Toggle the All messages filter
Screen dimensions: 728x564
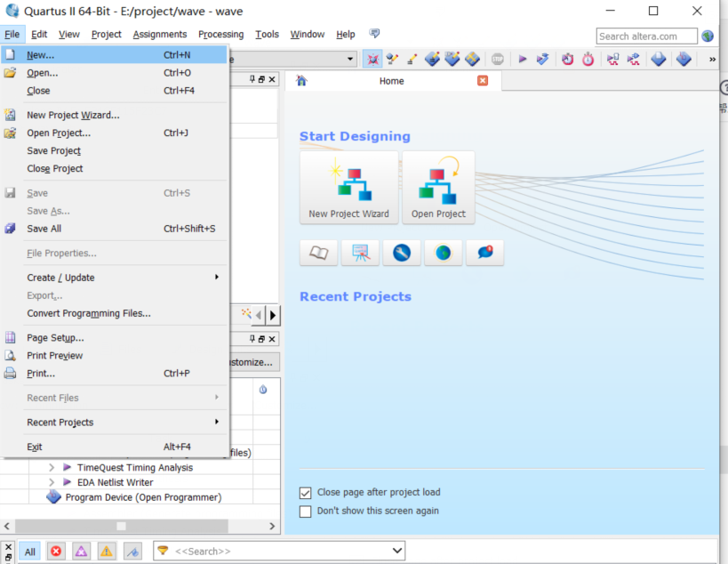click(x=30, y=552)
